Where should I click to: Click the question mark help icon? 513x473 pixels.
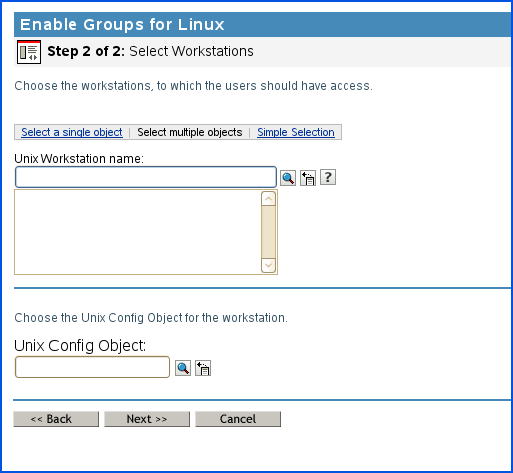click(328, 177)
